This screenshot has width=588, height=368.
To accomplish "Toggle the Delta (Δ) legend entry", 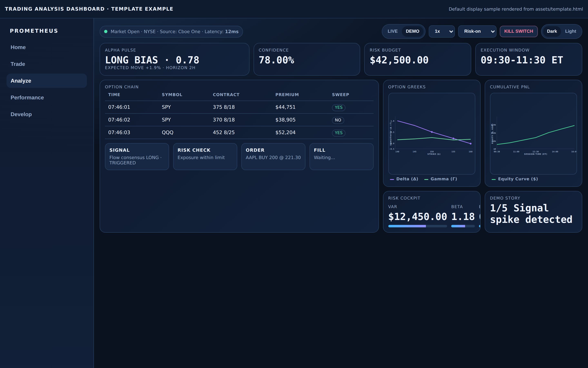I will pyautogui.click(x=404, y=179).
